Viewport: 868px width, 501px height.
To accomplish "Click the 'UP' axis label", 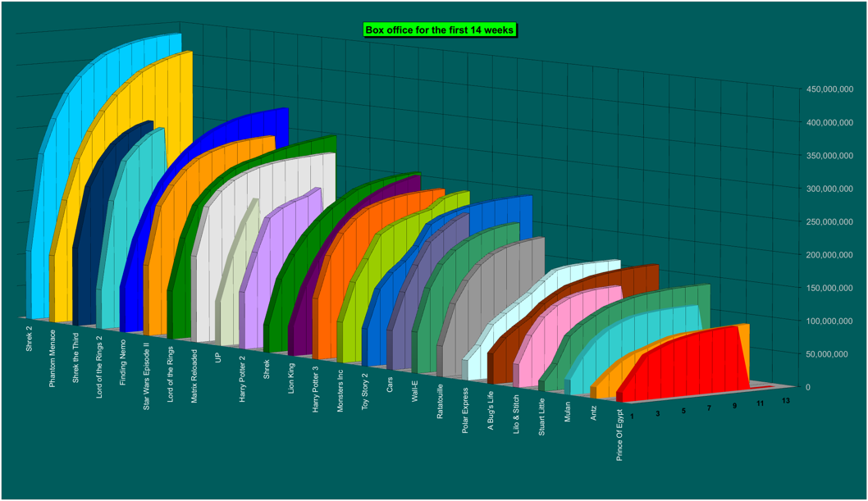I will (218, 358).
